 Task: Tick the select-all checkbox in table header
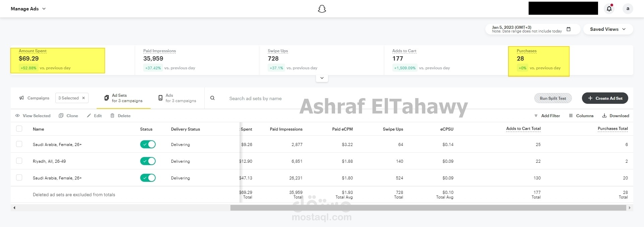pos(19,129)
